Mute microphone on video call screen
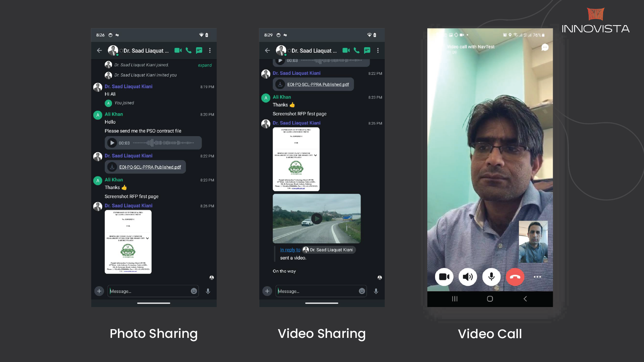The width and height of the screenshot is (644, 362). click(491, 277)
